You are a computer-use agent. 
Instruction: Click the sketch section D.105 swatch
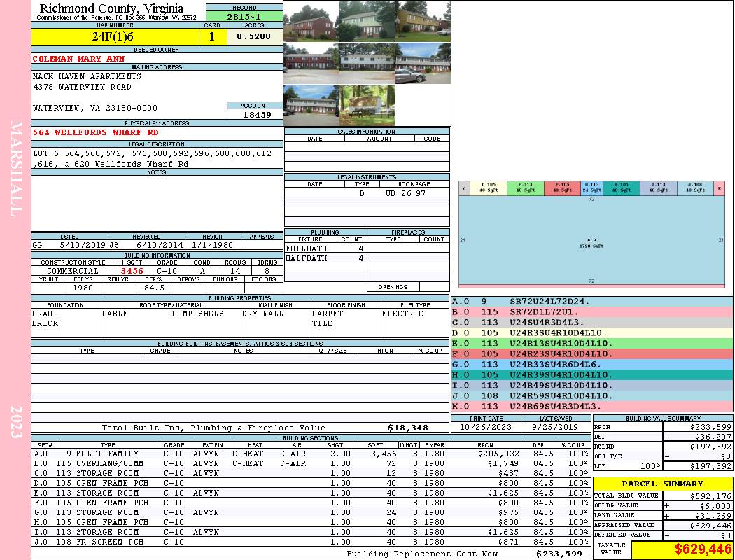pos(488,188)
